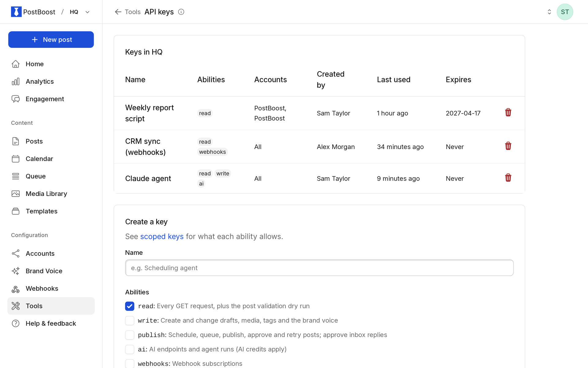Viewport: 588px width, 368px height.
Task: Click the Alex Morgan creator cell
Action: [x=336, y=147]
